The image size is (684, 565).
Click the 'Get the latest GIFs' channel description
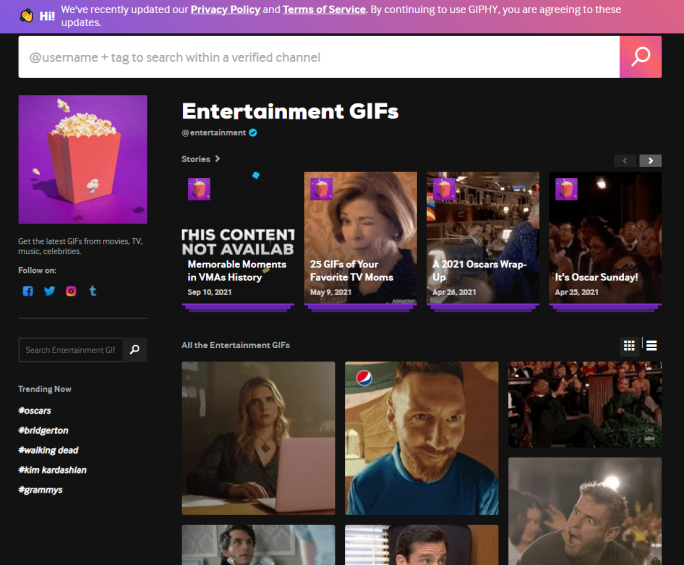click(x=81, y=246)
